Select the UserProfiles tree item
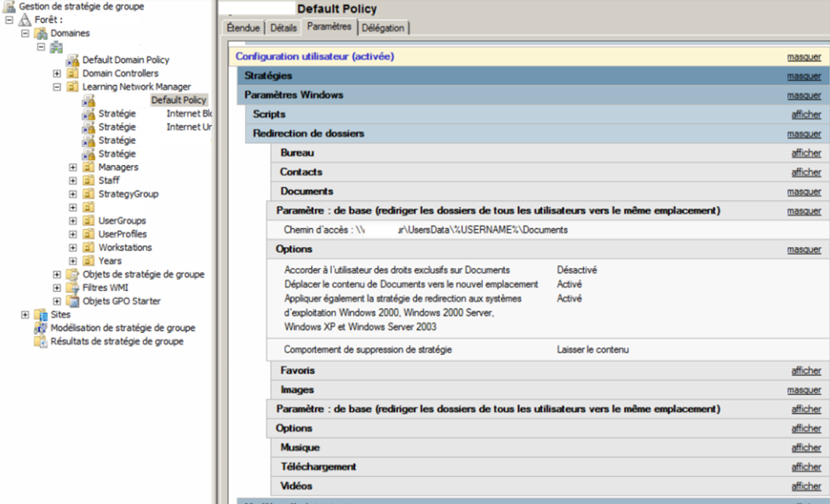 pos(122,234)
